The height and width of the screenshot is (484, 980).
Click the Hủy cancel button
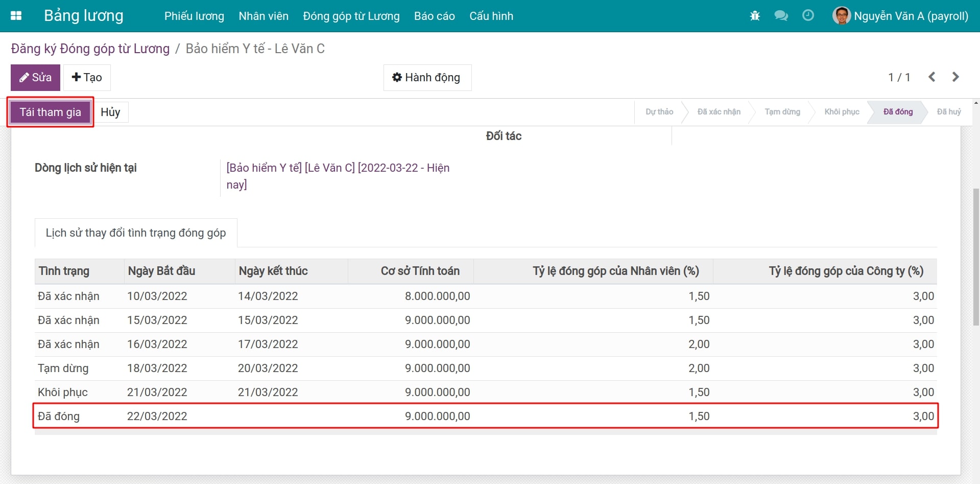point(110,112)
